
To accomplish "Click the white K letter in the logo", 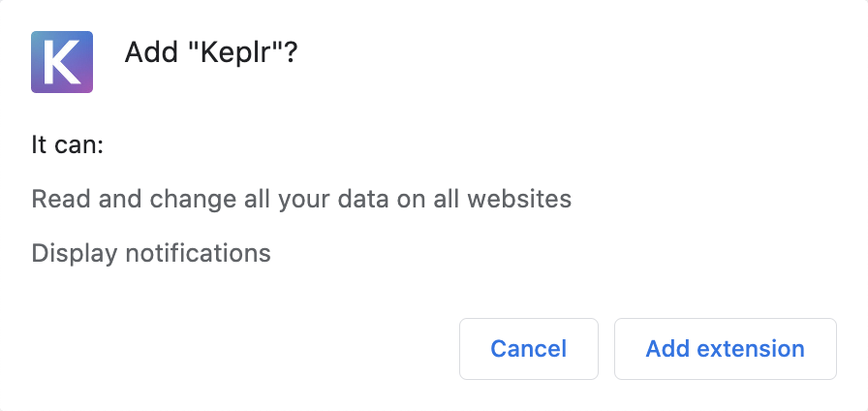I will coord(61,63).
